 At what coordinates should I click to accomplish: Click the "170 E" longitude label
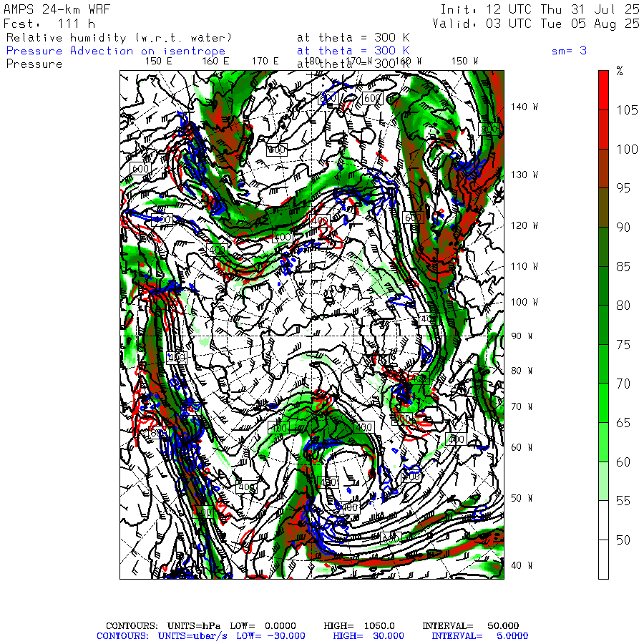(265, 62)
